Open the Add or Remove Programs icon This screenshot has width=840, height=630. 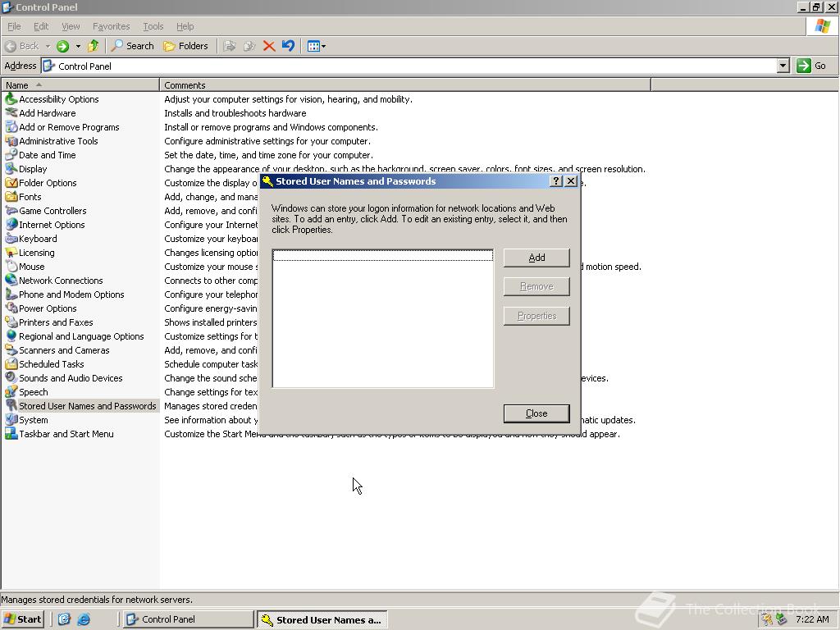[11, 127]
